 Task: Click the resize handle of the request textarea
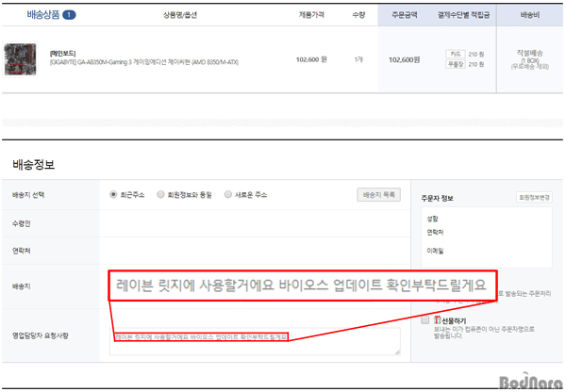point(396,352)
